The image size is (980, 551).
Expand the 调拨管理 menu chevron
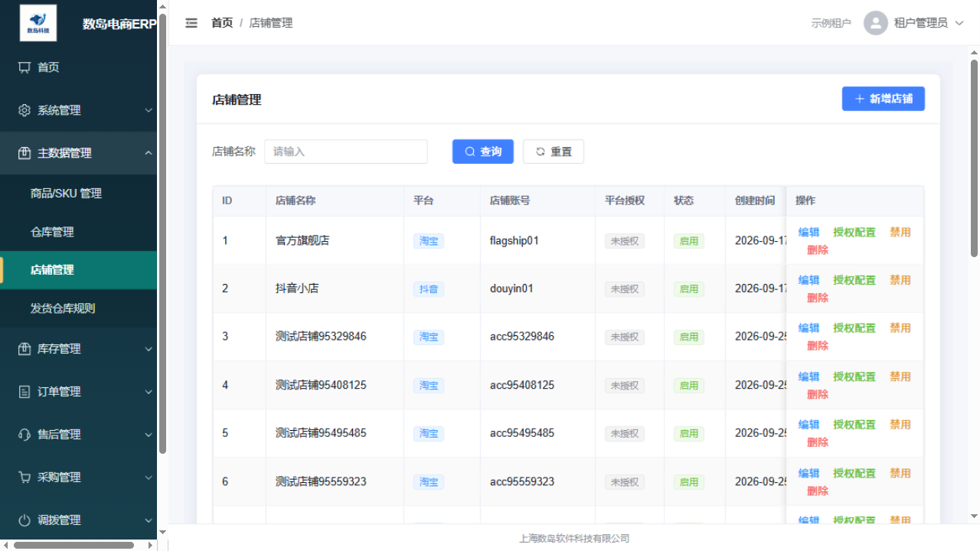(x=149, y=520)
